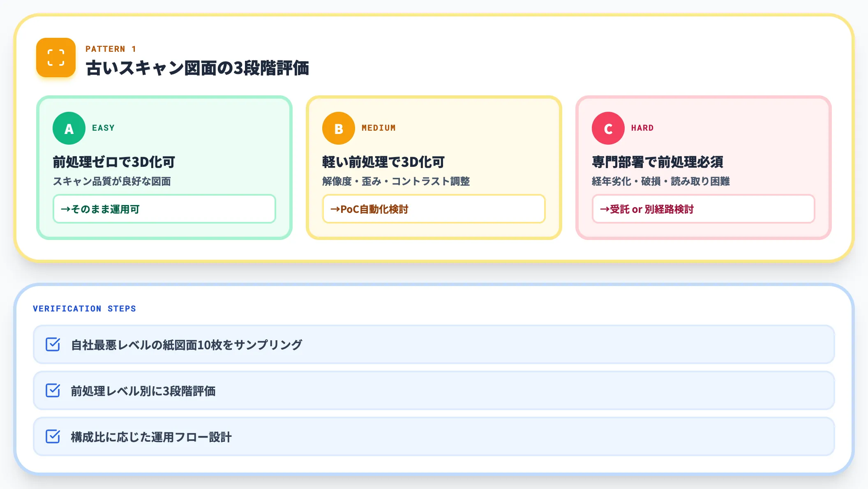868x489 pixels.
Task: Click the EASY label
Action: (103, 128)
